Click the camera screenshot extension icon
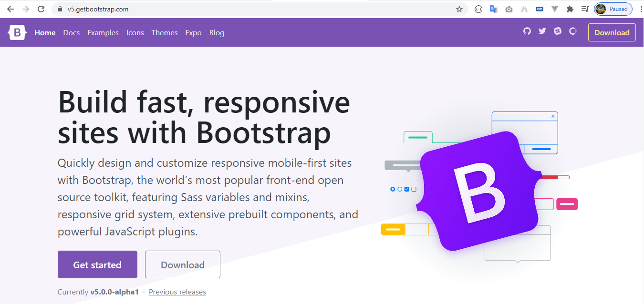The height and width of the screenshot is (304, 644). coord(509,9)
